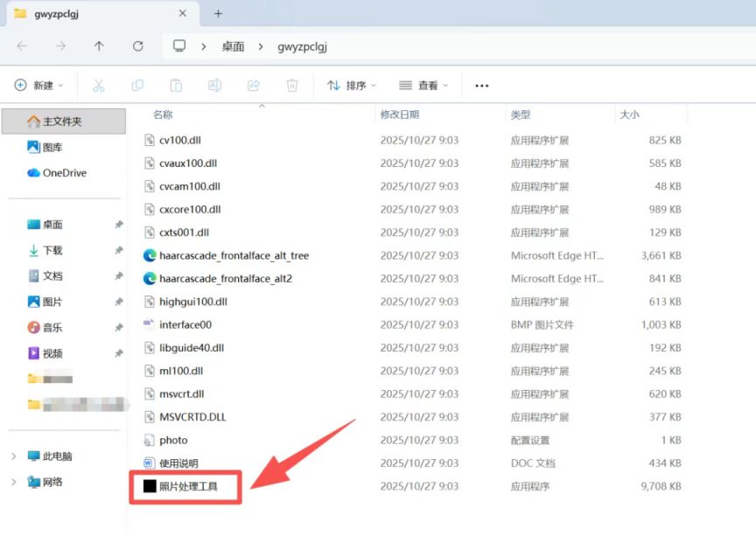The image size is (756, 536).
Task: Open the 新建 dropdown menu
Action: tap(39, 86)
